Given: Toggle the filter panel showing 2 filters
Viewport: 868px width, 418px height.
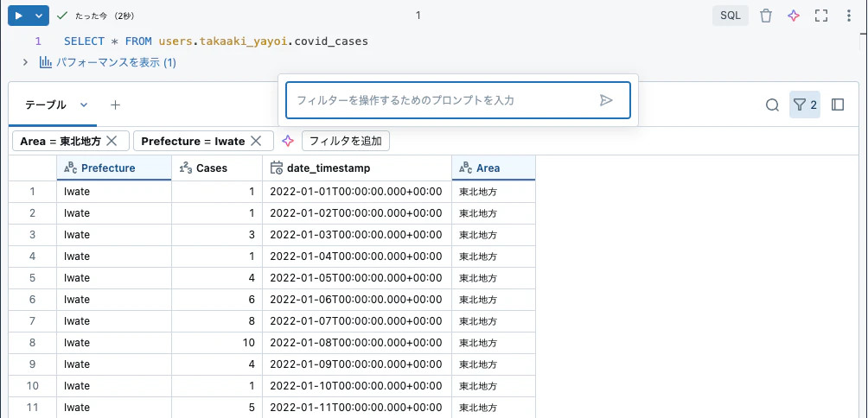Looking at the screenshot, I should 805,104.
